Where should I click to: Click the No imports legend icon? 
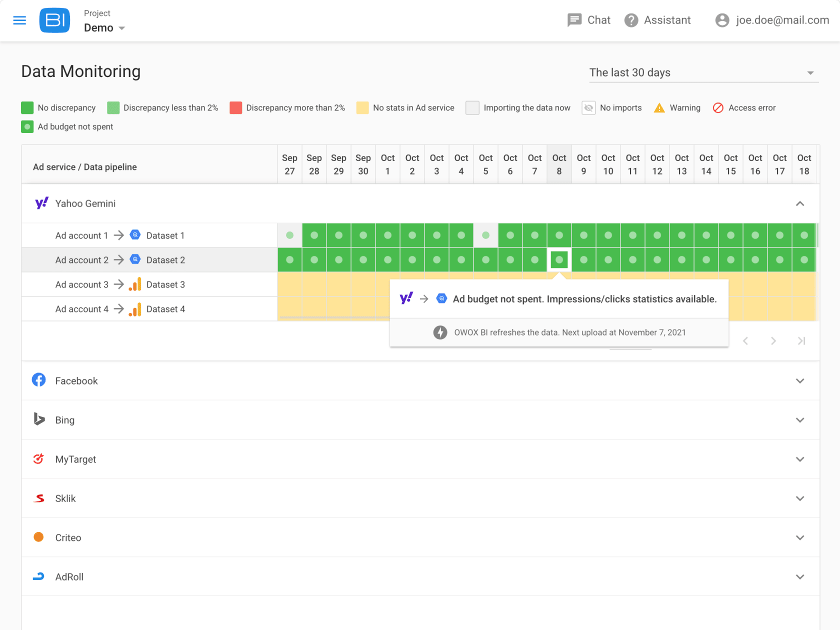(588, 108)
